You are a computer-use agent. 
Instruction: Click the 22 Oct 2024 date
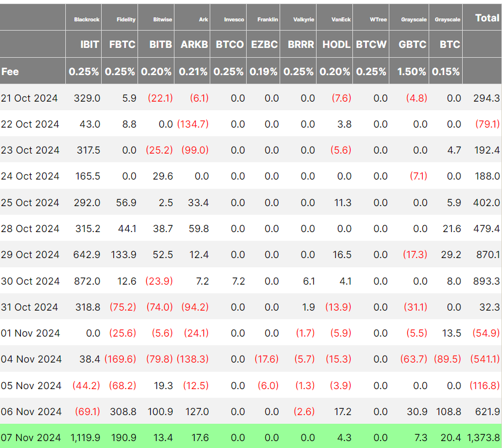pos(30,124)
